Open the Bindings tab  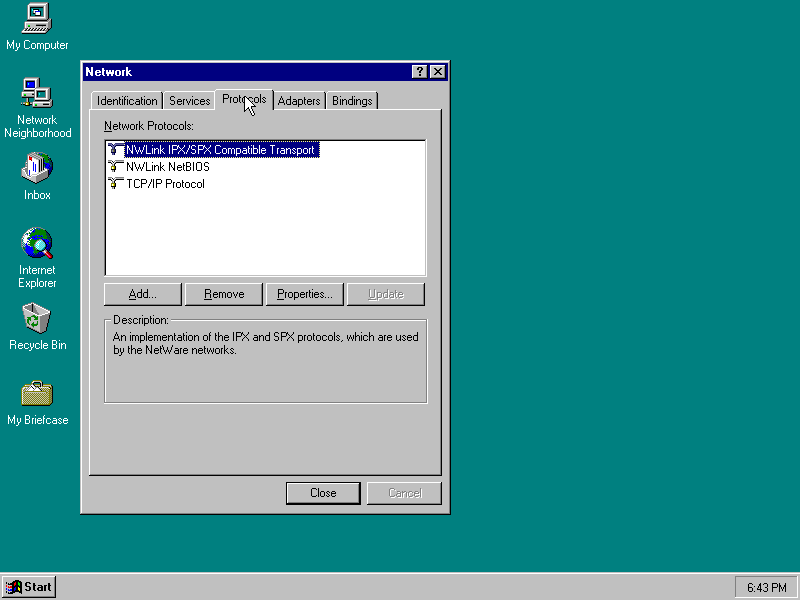click(352, 101)
